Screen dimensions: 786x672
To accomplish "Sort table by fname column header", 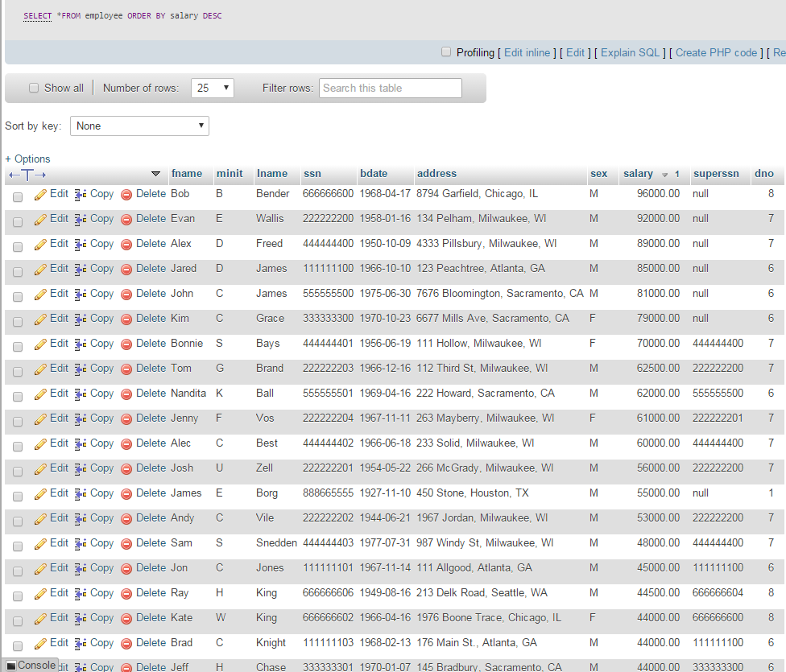I will (187, 173).
